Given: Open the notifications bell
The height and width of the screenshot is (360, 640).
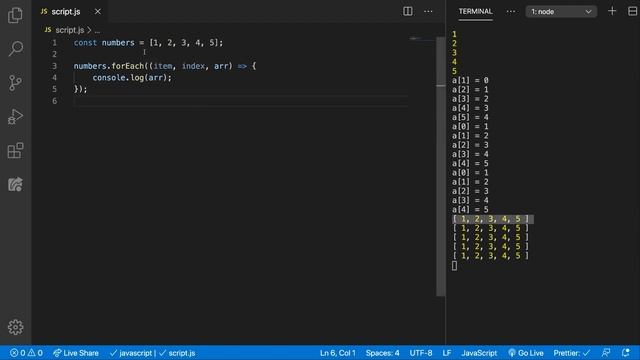Looking at the screenshot, I should tap(626, 353).
